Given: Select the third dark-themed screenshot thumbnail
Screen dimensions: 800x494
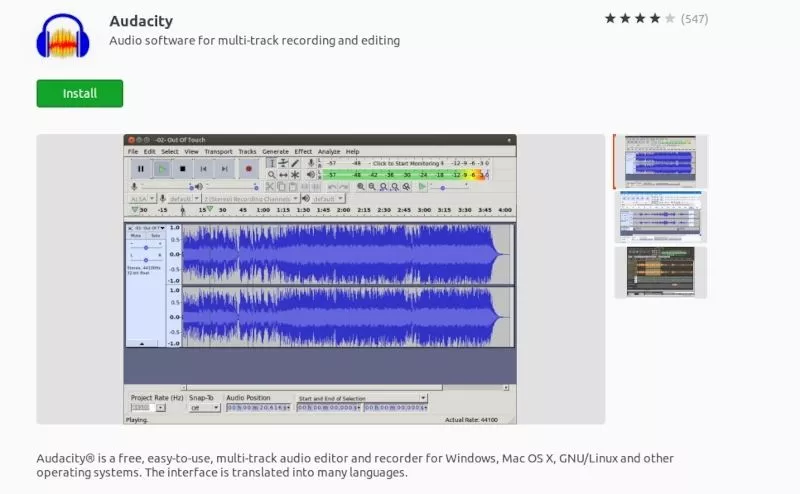Looking at the screenshot, I should [660, 272].
